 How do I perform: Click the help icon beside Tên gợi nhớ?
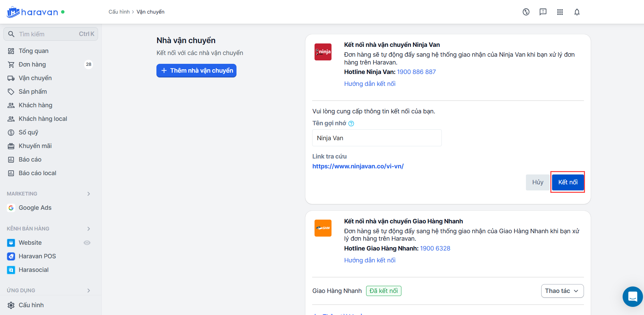pos(351,124)
